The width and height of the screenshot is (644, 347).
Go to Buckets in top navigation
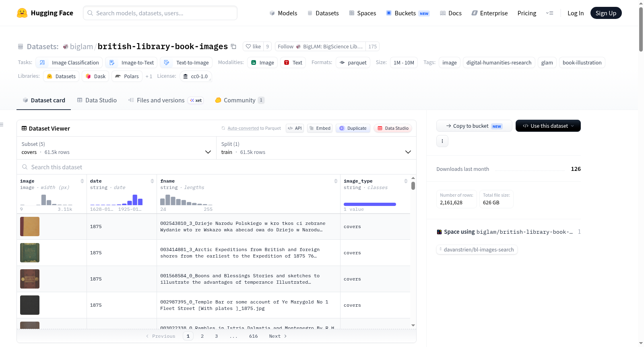(x=408, y=13)
